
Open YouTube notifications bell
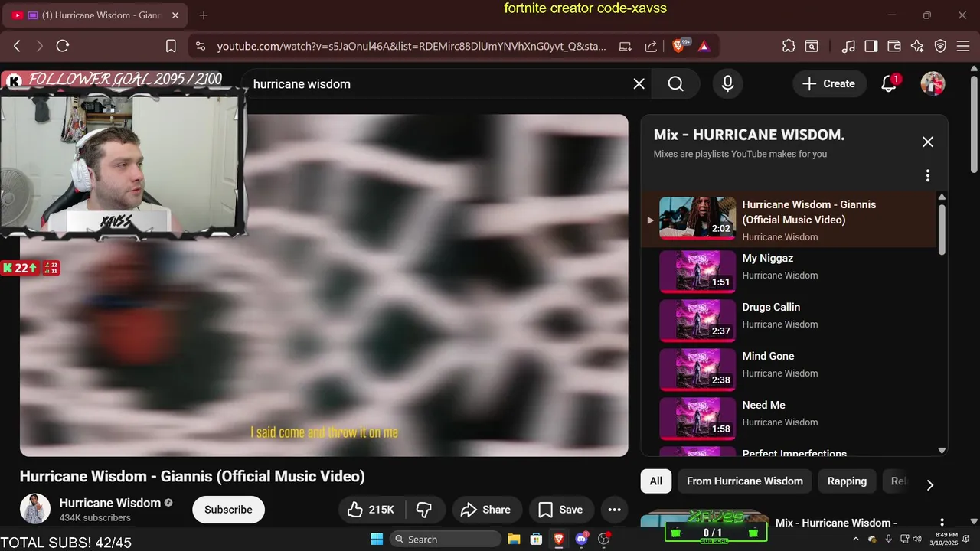(889, 84)
